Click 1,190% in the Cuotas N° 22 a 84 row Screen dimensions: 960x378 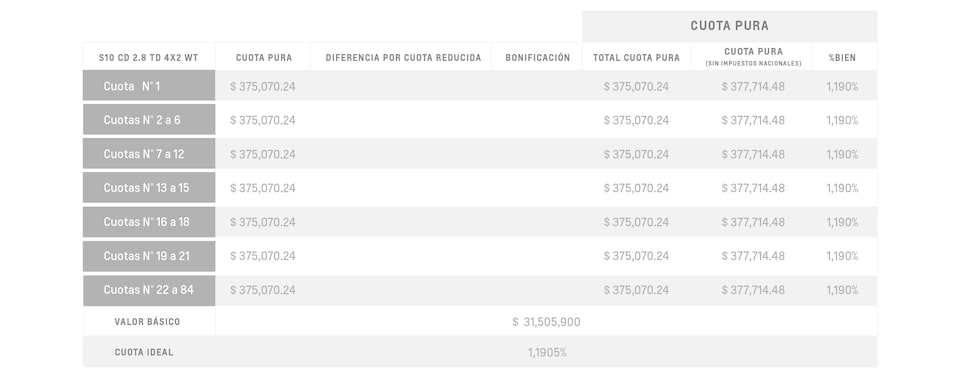click(x=842, y=290)
